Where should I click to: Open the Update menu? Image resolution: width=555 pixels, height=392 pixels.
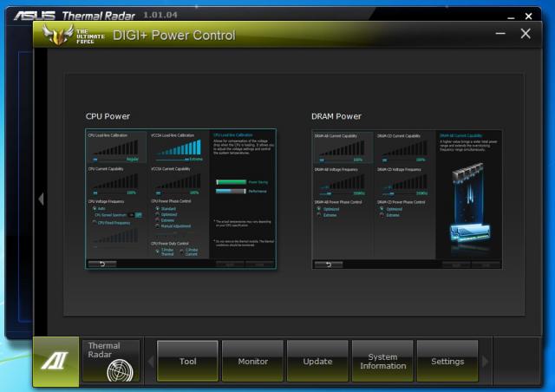pyautogui.click(x=317, y=361)
